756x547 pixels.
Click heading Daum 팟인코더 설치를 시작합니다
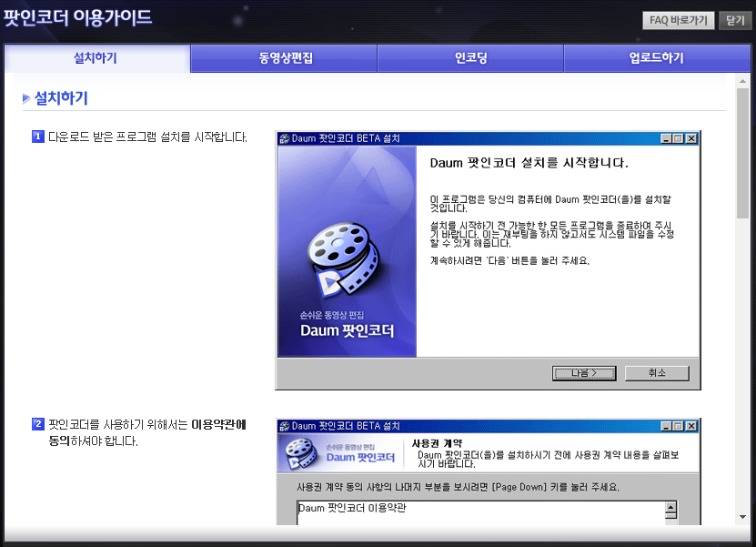click(529, 163)
